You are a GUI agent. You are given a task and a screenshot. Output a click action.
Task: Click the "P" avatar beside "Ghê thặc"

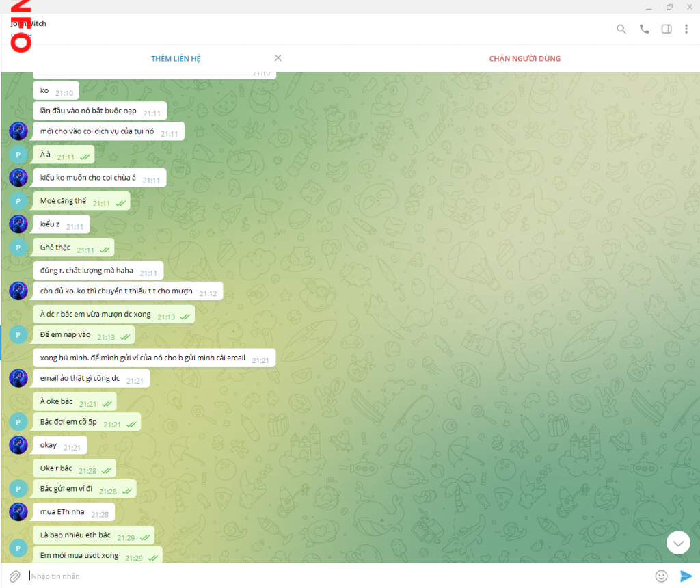tap(18, 248)
